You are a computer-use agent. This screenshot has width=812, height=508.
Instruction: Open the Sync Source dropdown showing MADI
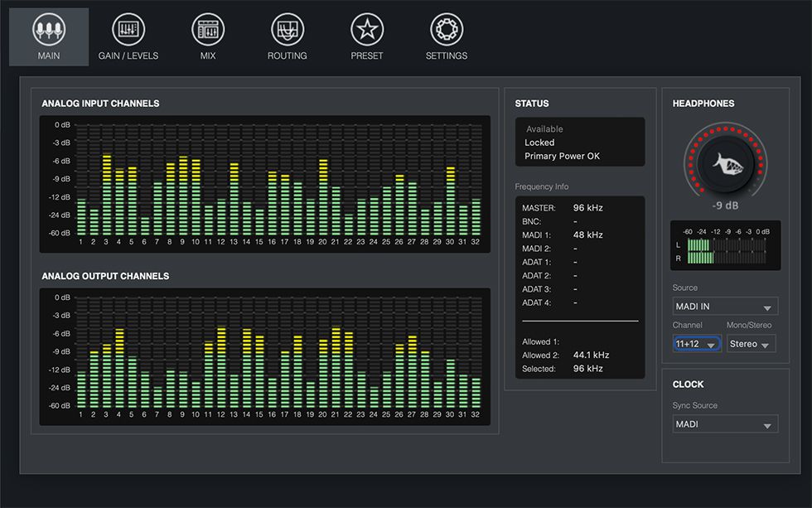(x=725, y=424)
